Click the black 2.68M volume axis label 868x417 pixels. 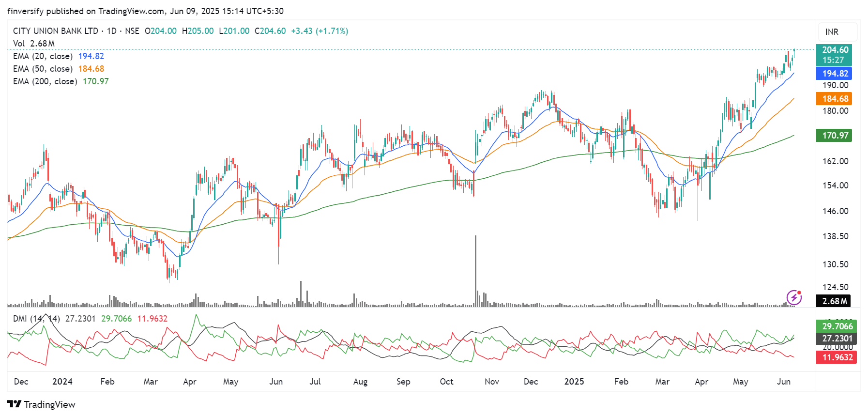click(834, 301)
